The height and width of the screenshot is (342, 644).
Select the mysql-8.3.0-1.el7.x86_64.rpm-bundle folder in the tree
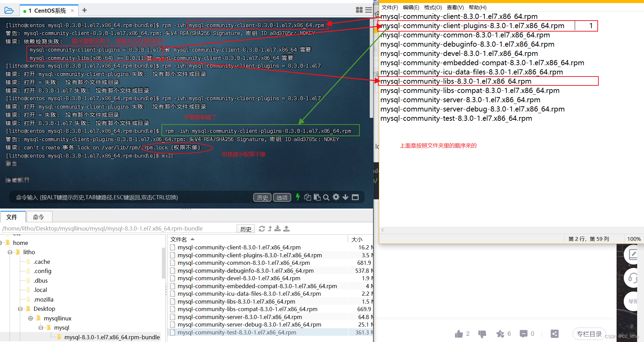(x=112, y=337)
